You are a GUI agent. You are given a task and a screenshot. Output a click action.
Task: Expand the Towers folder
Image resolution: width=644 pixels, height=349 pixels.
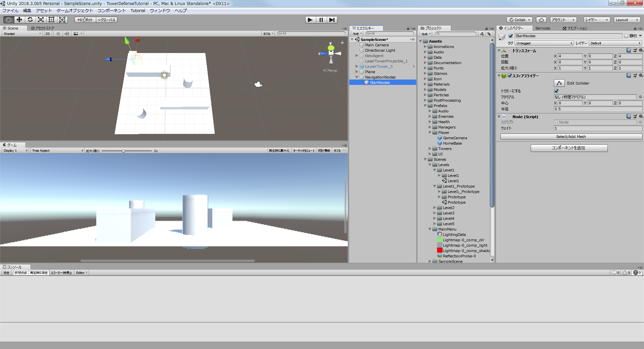[430, 149]
